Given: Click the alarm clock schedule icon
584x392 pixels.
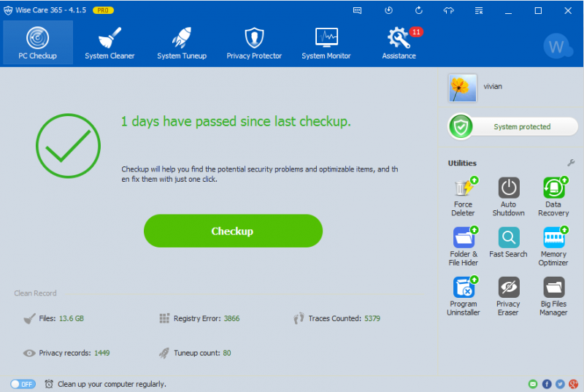Looking at the screenshot, I should pyautogui.click(x=49, y=384).
